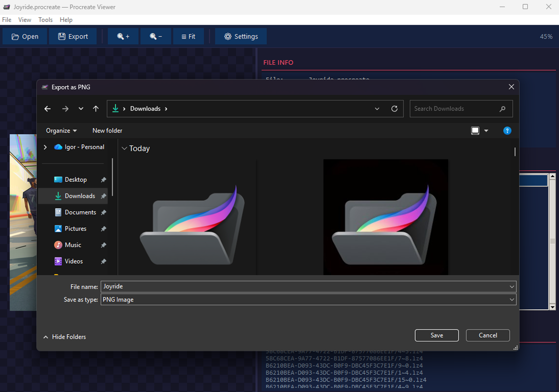Click the File name input field
This screenshot has width=559, height=392.
pos(303,286)
